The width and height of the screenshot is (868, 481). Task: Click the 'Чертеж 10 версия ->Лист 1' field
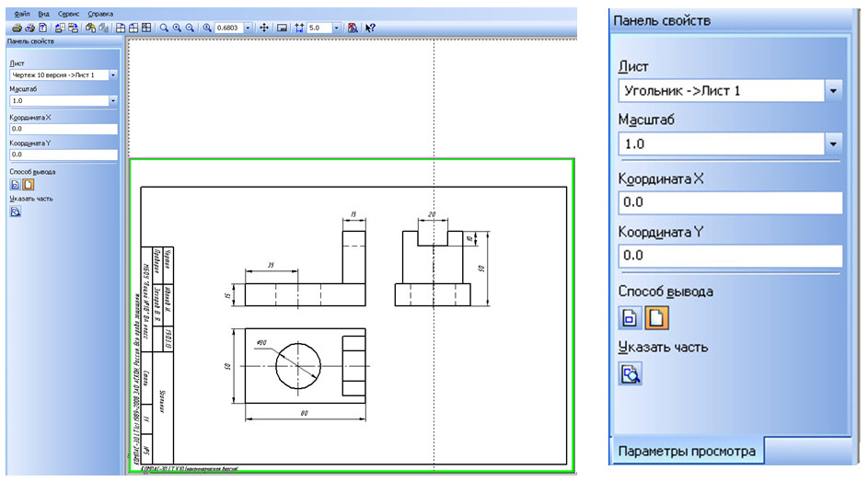pos(59,74)
